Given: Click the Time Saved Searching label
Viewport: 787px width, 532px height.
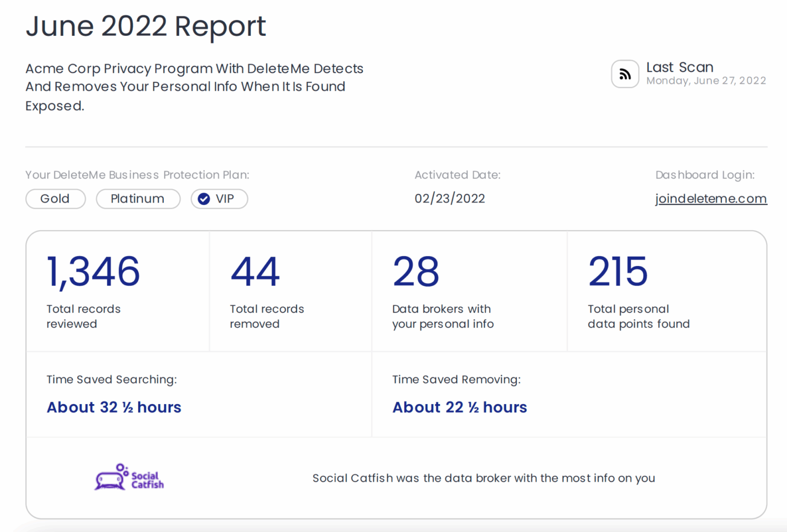Looking at the screenshot, I should [112, 380].
